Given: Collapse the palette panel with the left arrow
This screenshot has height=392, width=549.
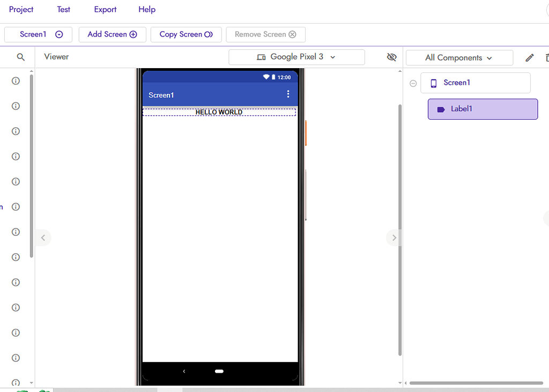Looking at the screenshot, I should click(x=43, y=238).
